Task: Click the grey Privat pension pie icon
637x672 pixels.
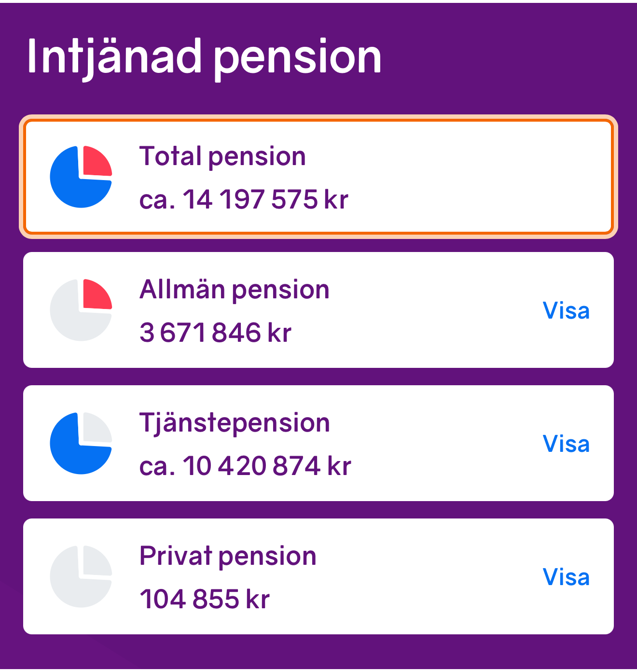Action: pos(81,576)
